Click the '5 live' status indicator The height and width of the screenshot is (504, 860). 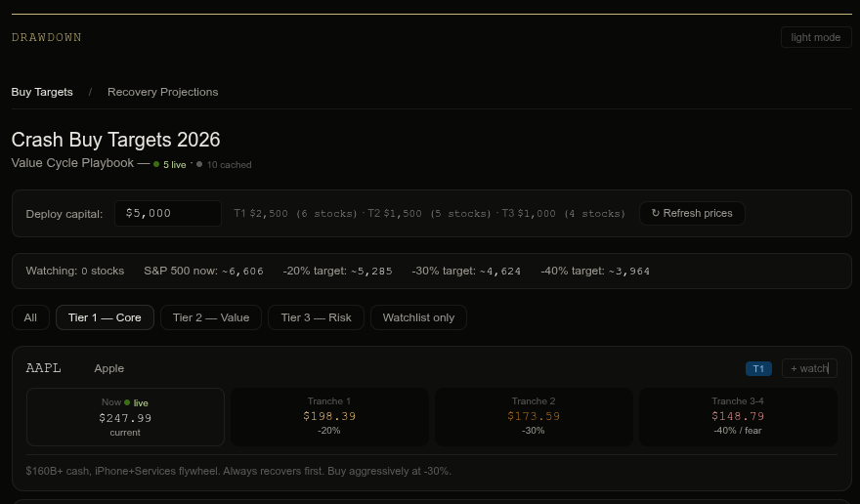(x=169, y=164)
